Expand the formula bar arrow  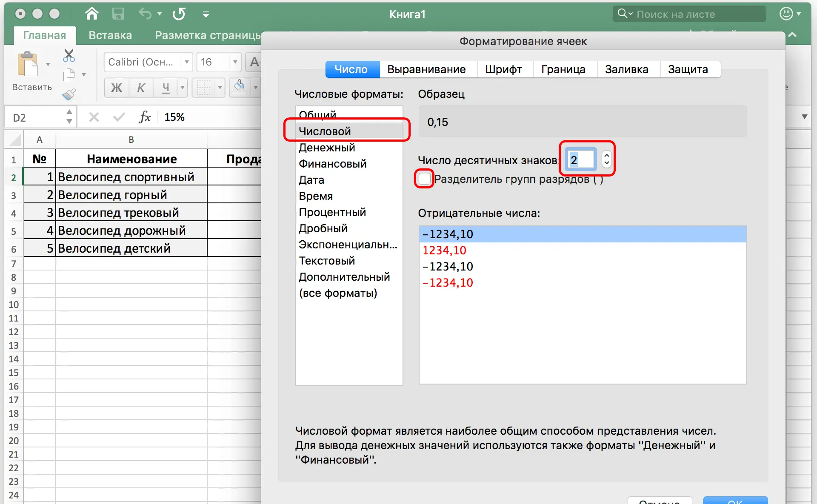click(x=804, y=117)
